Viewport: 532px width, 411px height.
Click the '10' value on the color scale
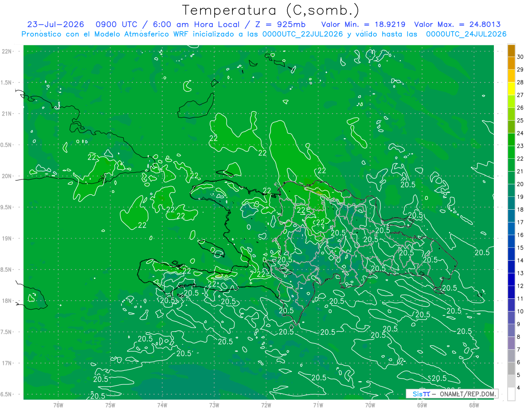(x=520, y=311)
